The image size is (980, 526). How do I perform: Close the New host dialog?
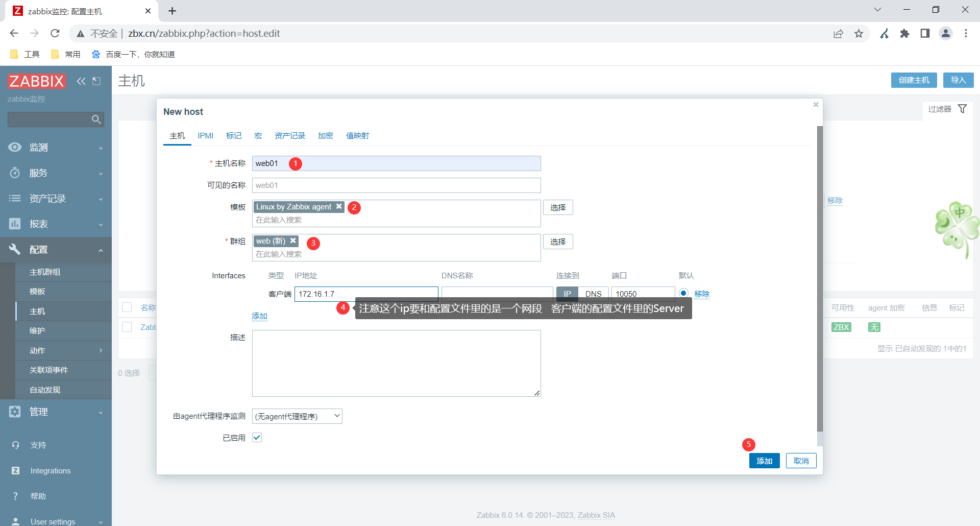pyautogui.click(x=816, y=105)
